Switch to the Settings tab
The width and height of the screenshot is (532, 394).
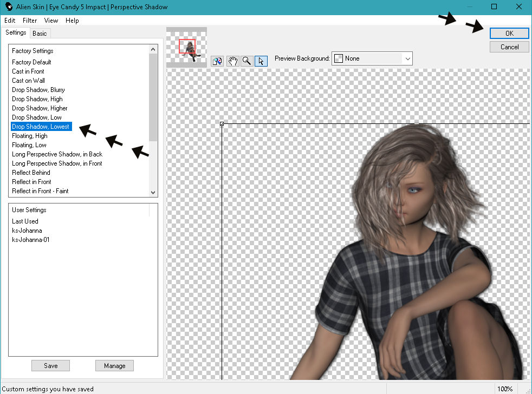(x=16, y=32)
